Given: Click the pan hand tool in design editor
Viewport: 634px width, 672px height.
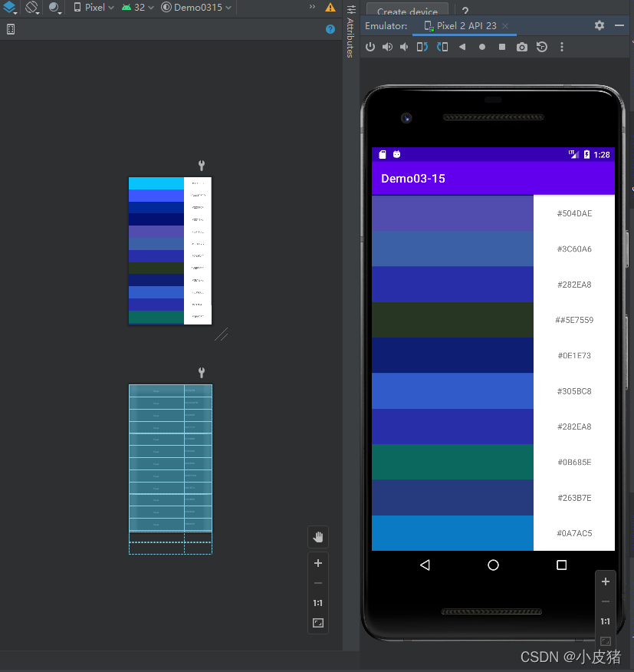Looking at the screenshot, I should click(x=318, y=537).
